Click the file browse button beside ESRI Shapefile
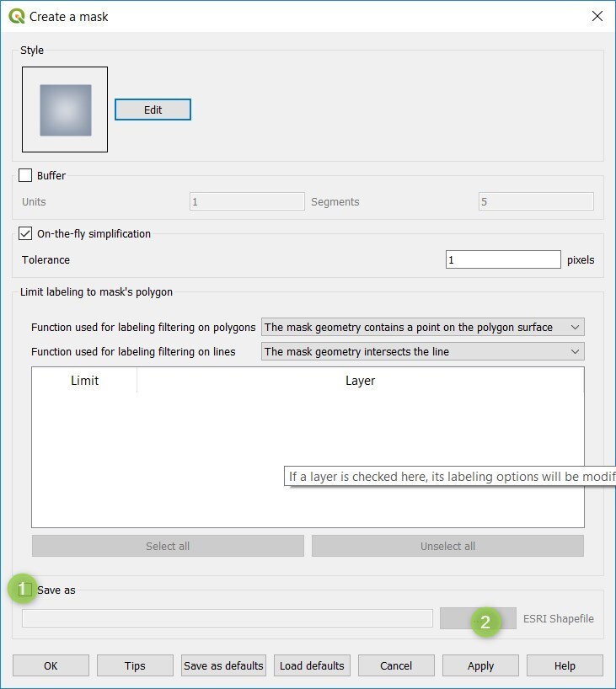 [477, 618]
